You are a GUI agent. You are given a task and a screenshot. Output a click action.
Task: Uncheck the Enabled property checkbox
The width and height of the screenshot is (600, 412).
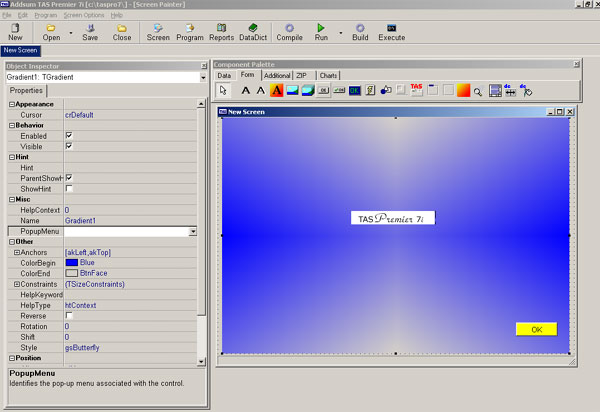click(x=69, y=135)
